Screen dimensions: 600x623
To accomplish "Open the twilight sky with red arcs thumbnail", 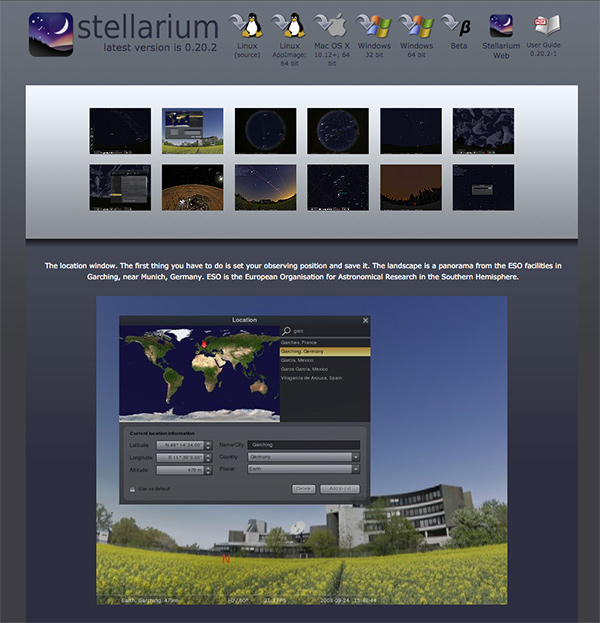I will point(265,187).
